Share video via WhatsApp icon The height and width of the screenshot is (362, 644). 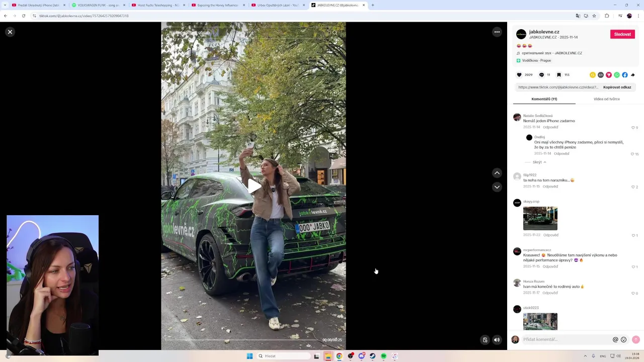point(617,75)
